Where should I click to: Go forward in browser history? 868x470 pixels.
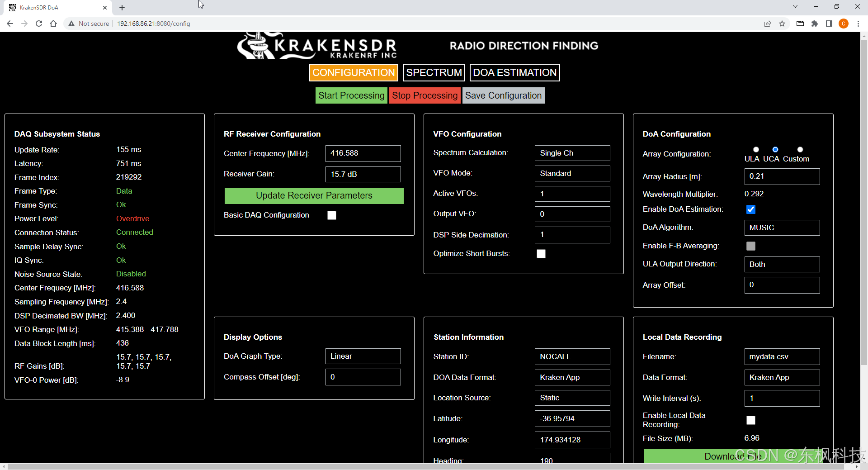(x=24, y=24)
